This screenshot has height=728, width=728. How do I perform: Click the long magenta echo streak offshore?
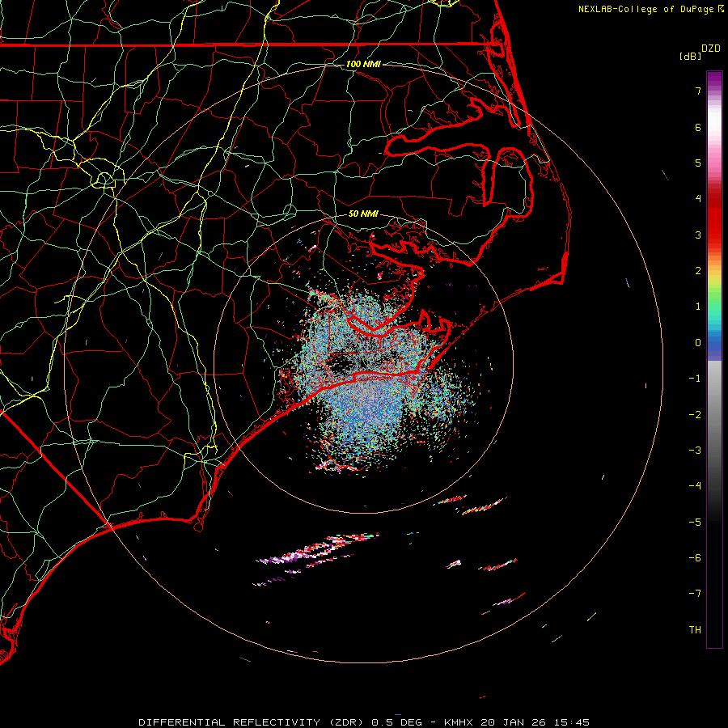(x=317, y=549)
